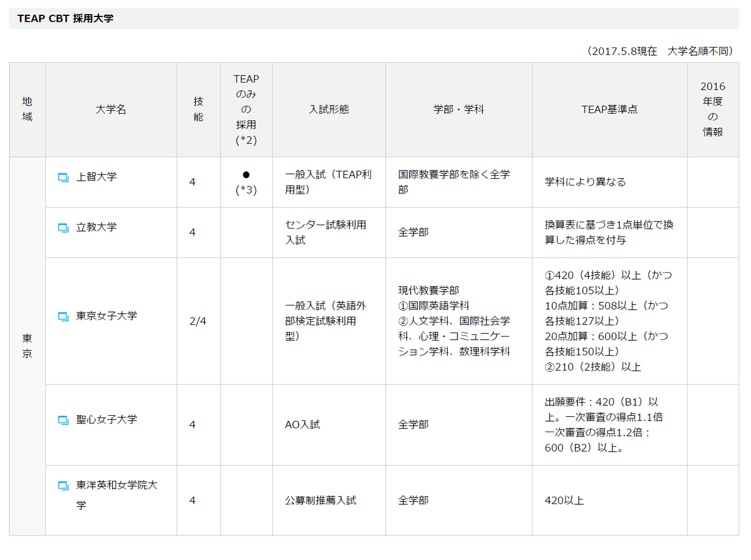Click 全学部 in the 東洋英和女学院大学 row
Image resolution: width=751 pixels, height=560 pixels.
459,500
